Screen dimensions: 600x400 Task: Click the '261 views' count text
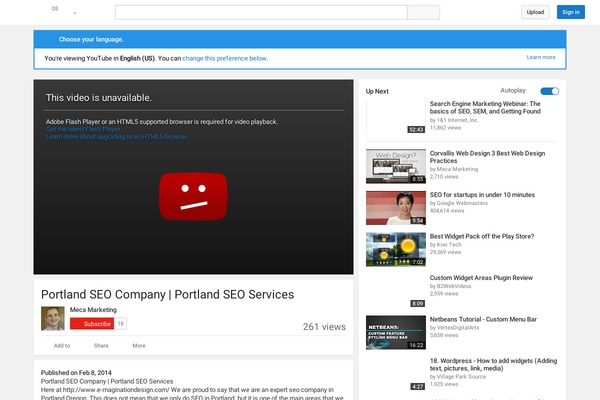[x=324, y=327]
